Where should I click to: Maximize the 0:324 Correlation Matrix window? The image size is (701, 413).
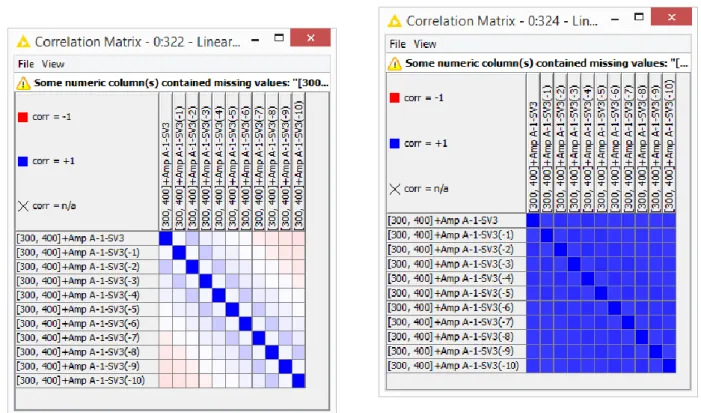(x=639, y=17)
